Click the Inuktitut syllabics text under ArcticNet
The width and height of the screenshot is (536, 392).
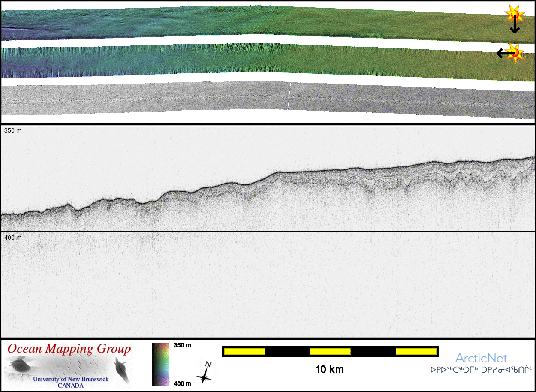point(481,369)
